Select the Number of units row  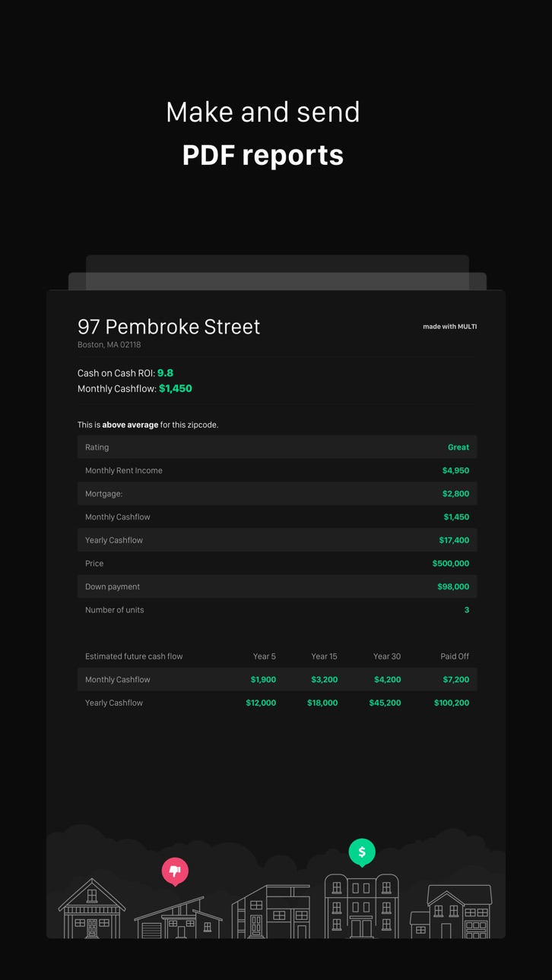click(277, 610)
